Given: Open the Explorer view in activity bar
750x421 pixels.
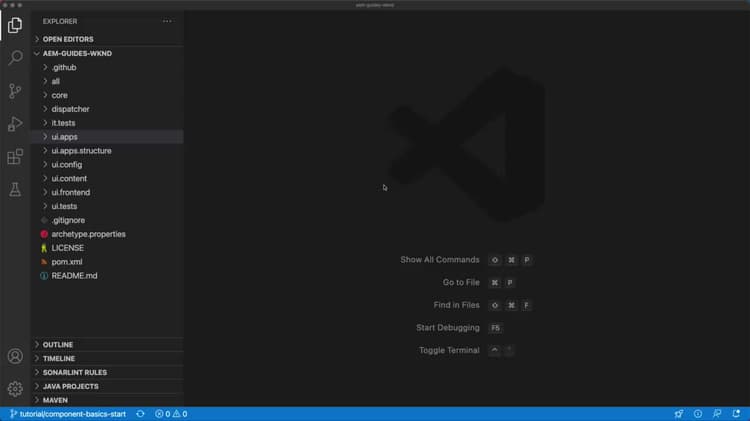Looking at the screenshot, I should [x=15, y=25].
